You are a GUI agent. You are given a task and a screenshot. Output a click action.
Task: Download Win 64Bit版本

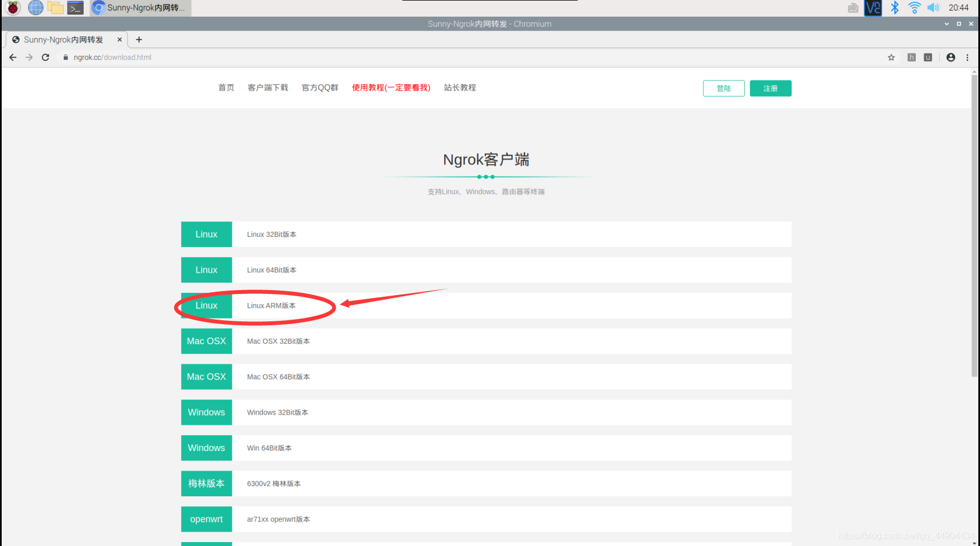(x=269, y=448)
